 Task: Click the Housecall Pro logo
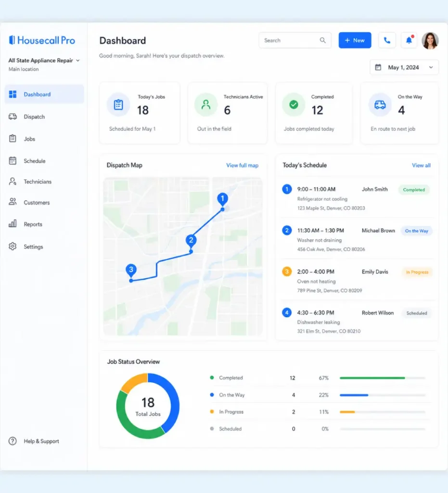(42, 40)
